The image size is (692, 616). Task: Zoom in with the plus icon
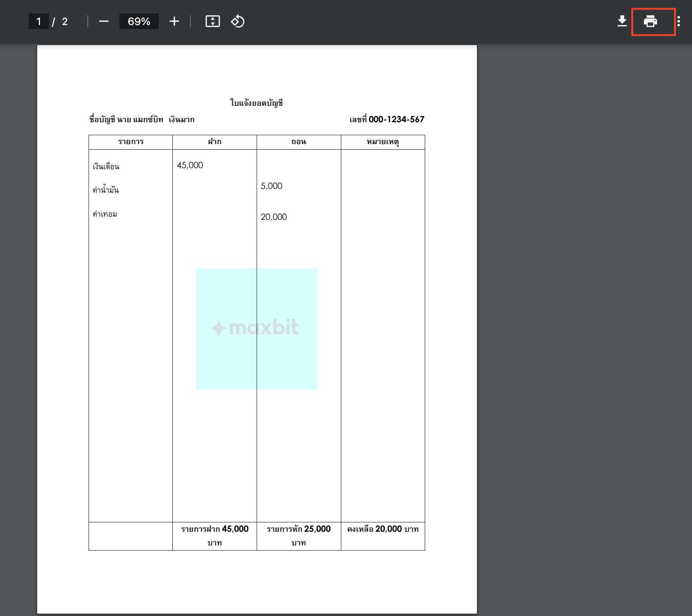[174, 22]
